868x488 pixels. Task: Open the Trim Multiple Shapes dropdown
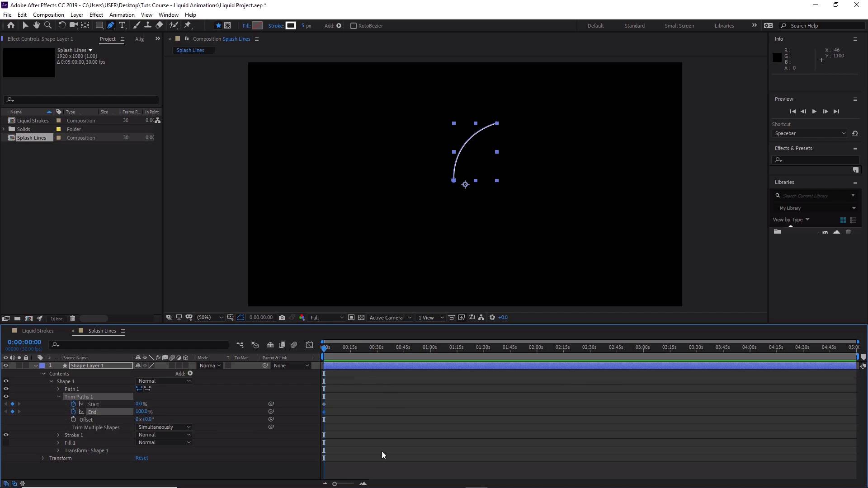click(164, 427)
